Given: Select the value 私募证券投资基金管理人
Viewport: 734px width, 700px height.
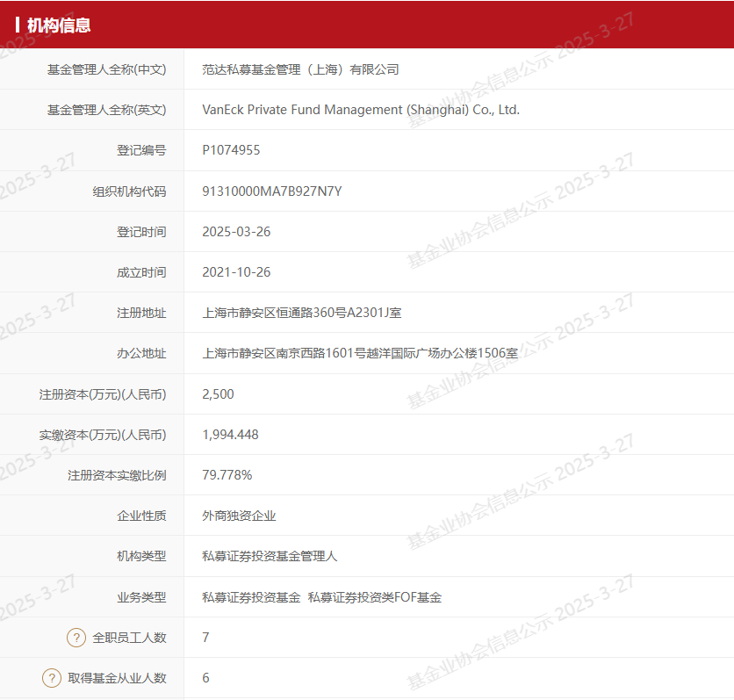Looking at the screenshot, I should click(x=270, y=556).
